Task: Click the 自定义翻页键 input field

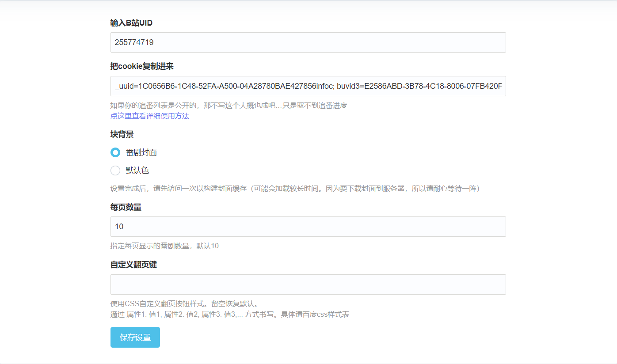Action: [x=308, y=284]
